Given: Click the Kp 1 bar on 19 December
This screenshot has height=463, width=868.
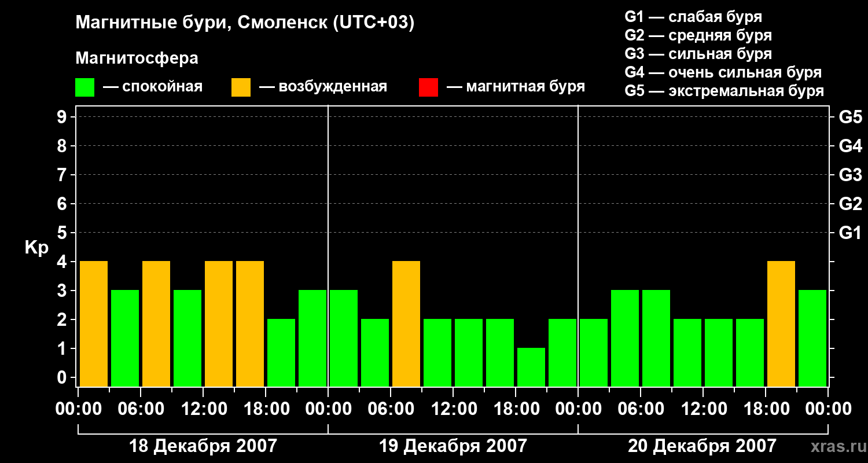Looking at the screenshot, I should click(531, 367).
